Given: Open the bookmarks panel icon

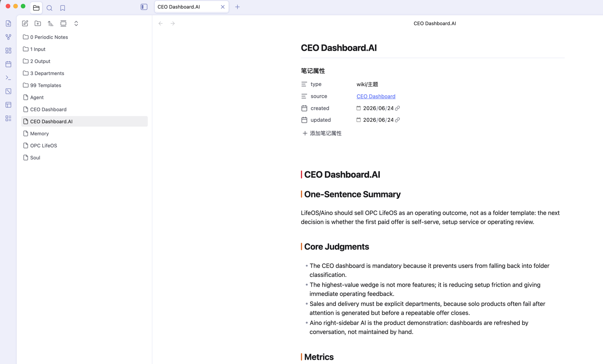Looking at the screenshot, I should click(x=63, y=8).
